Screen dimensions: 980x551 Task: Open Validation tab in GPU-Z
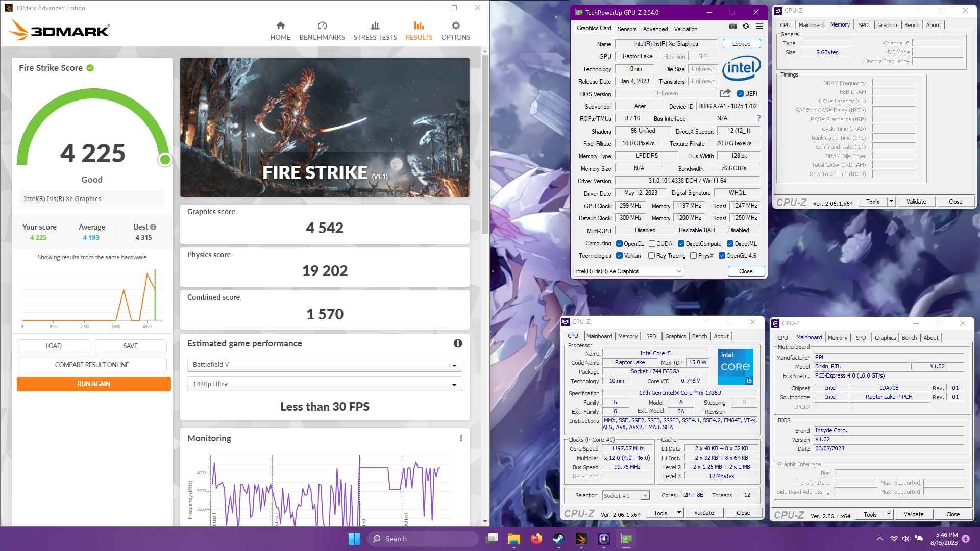click(685, 29)
